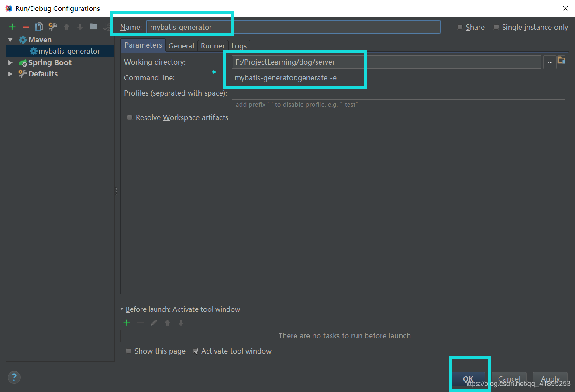Select Maven project folder icon
Image resolution: width=575 pixels, height=392 pixels.
pos(561,60)
